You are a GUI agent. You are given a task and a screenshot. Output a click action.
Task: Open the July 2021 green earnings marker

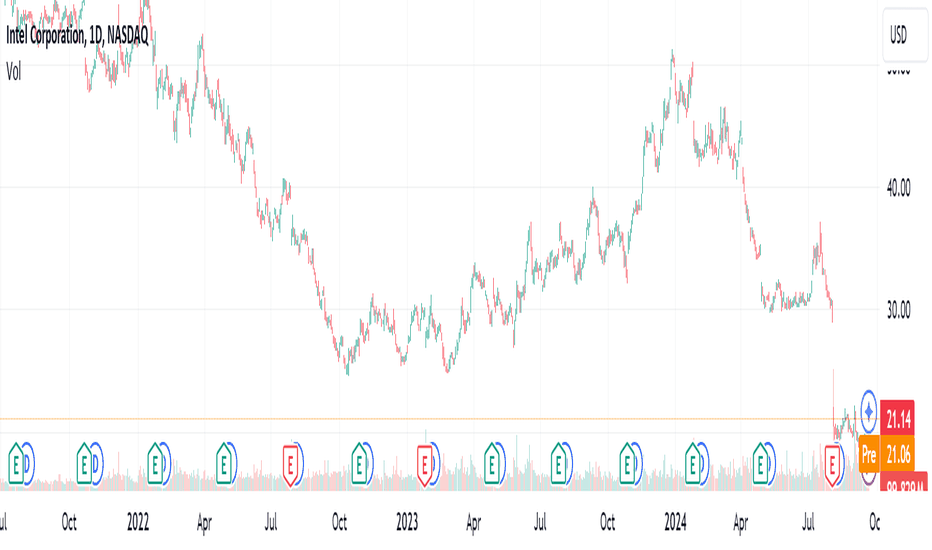click(x=16, y=464)
